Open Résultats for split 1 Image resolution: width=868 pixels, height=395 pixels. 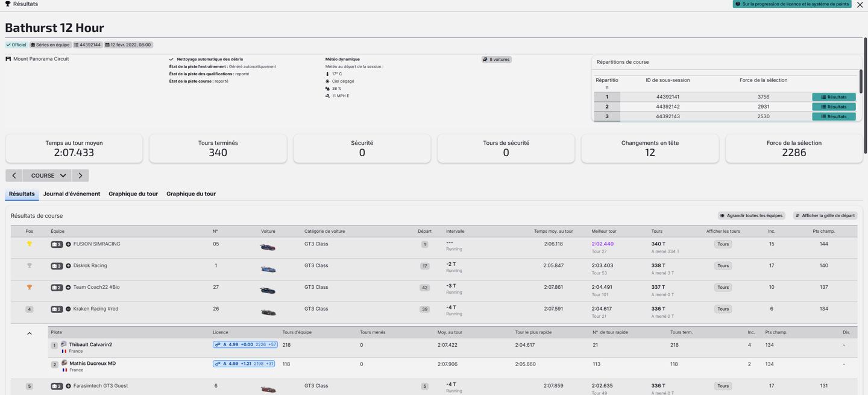coord(834,97)
